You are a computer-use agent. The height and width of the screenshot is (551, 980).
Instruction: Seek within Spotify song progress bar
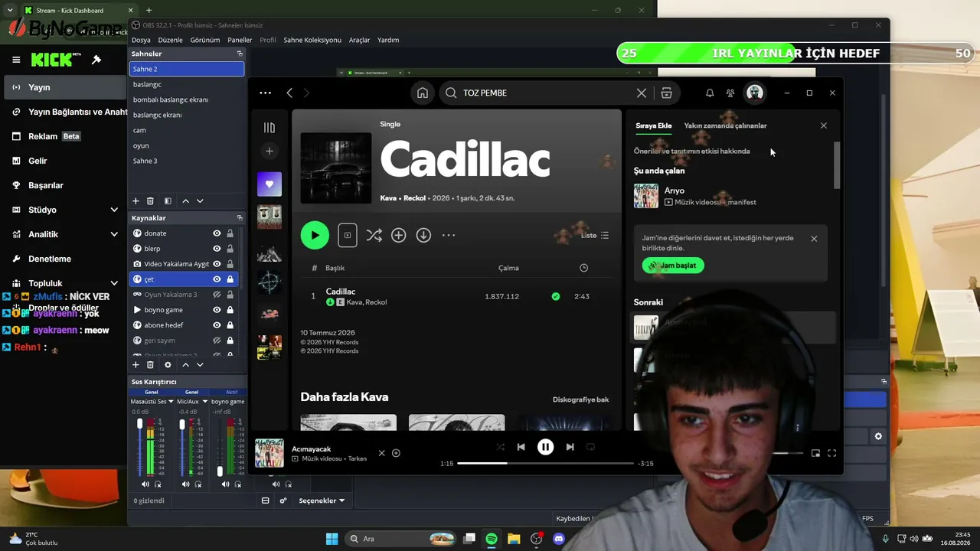coord(545,463)
